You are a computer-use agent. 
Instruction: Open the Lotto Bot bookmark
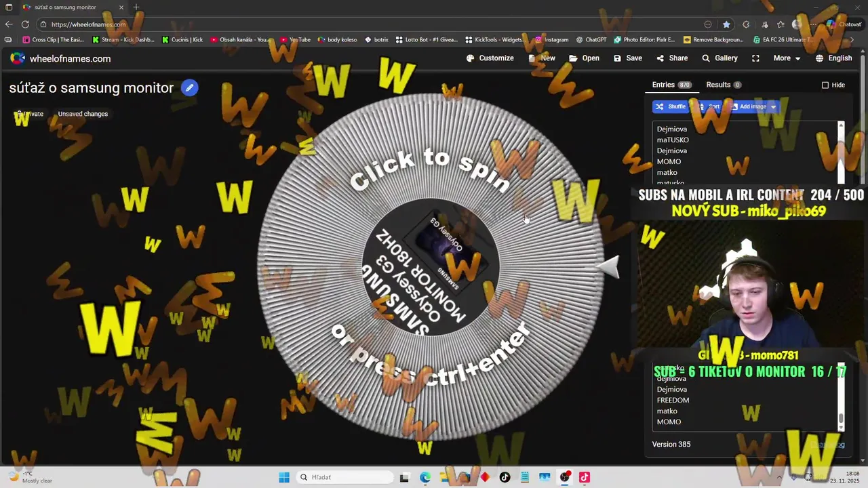click(427, 40)
